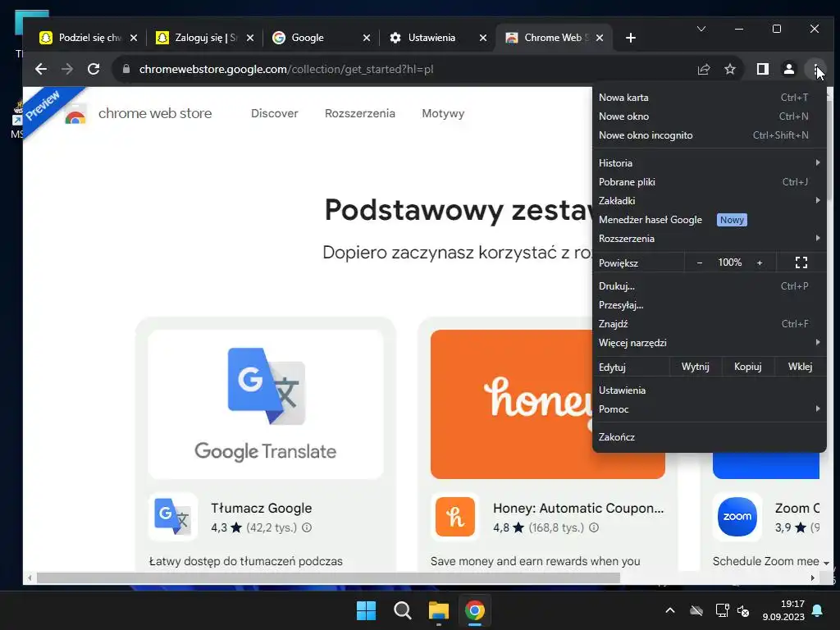Open Windows taskbar Search
Viewport: 840px width, 630px height.
coord(402,610)
